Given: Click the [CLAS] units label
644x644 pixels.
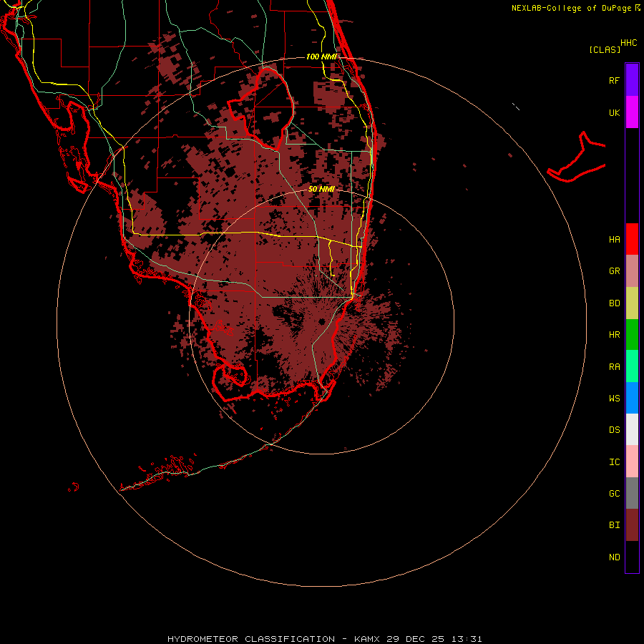Looking at the screenshot, I should tap(605, 49).
